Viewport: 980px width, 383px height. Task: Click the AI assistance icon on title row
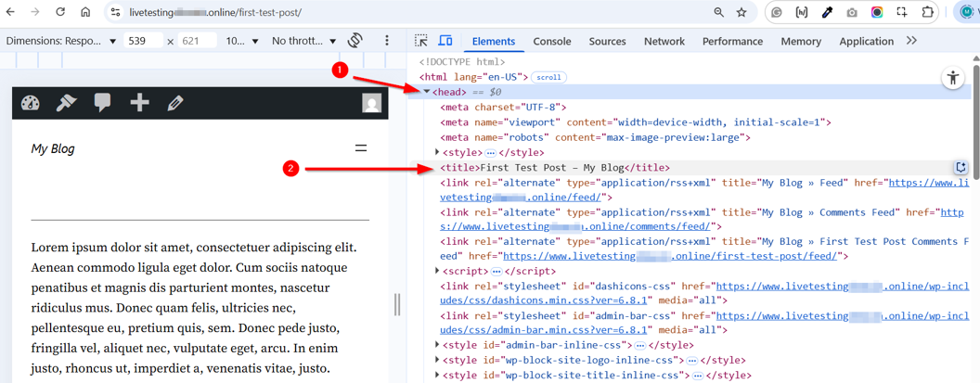click(961, 168)
